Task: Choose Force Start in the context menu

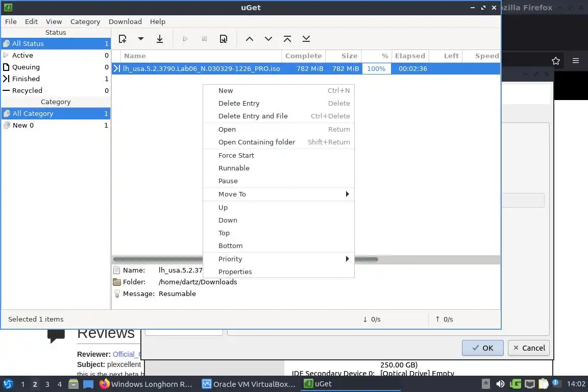Action: click(x=279, y=155)
